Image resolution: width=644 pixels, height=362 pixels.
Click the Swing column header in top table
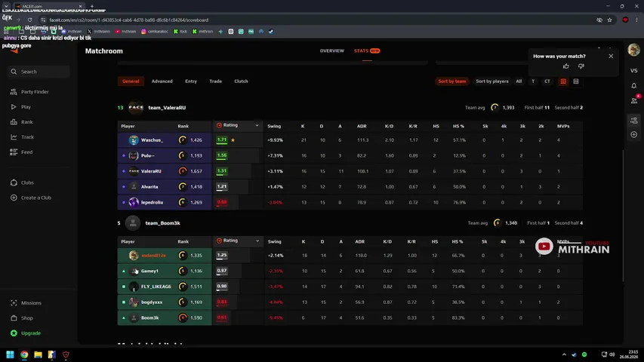tap(274, 127)
